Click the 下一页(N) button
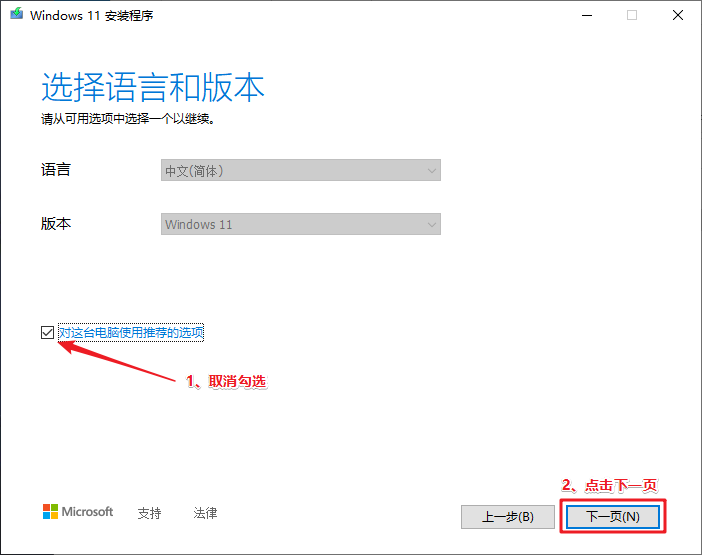This screenshot has width=702, height=555. [x=612, y=517]
